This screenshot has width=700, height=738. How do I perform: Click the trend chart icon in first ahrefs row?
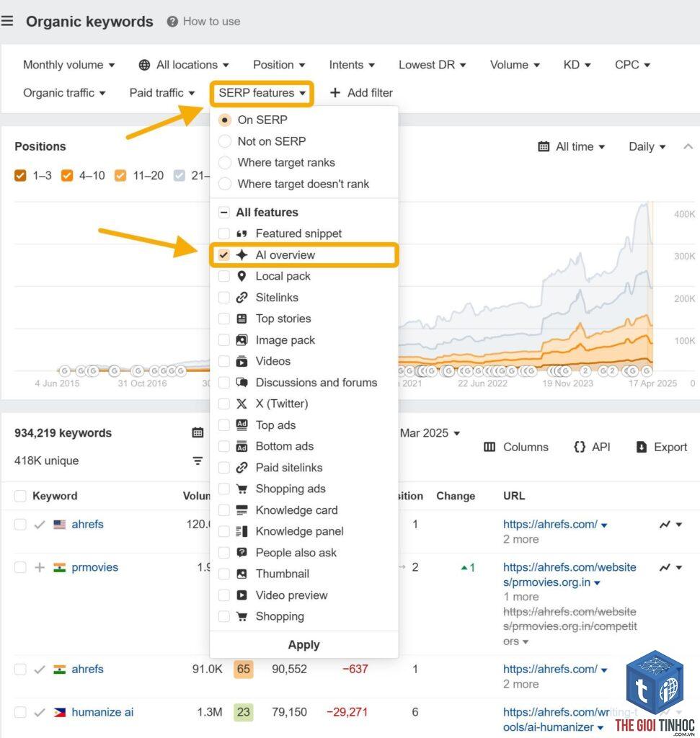click(x=665, y=525)
